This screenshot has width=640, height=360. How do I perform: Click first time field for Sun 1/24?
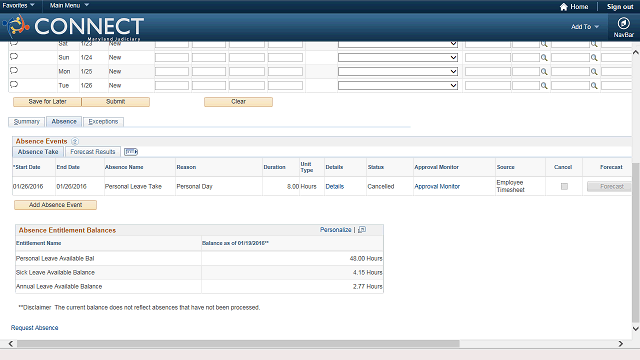172,58
